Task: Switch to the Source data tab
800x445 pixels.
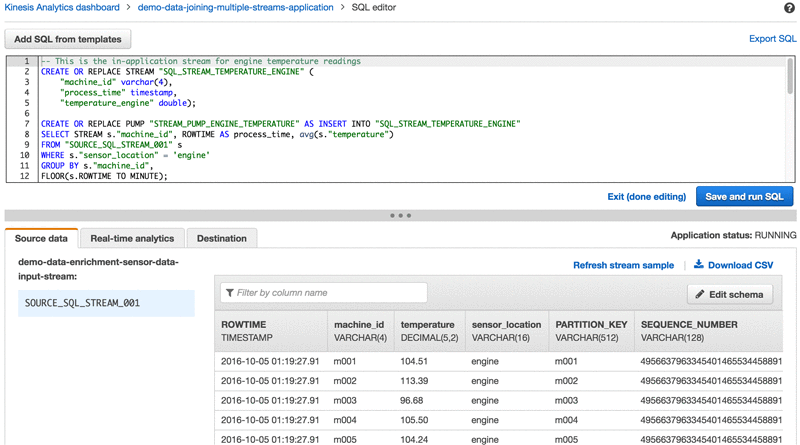Action: [x=41, y=239]
